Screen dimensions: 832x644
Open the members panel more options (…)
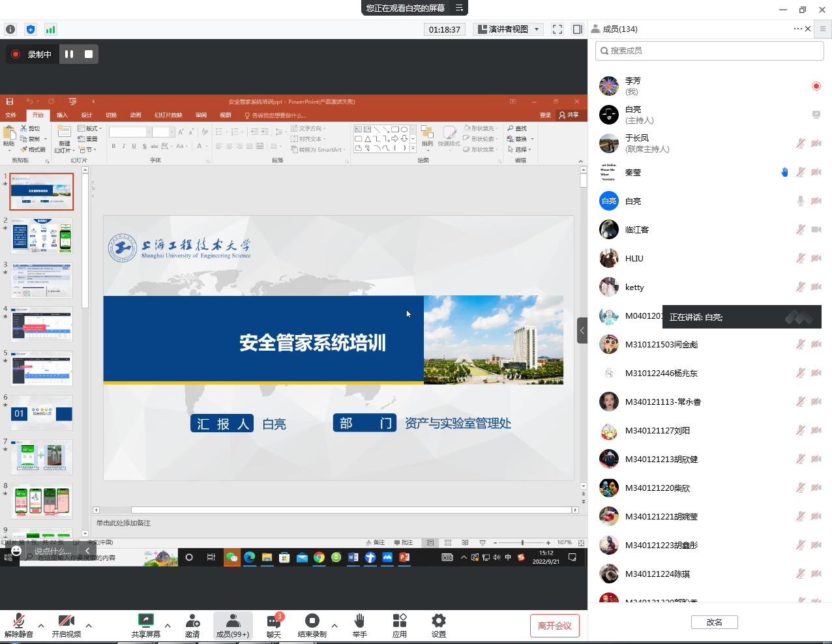point(797,29)
